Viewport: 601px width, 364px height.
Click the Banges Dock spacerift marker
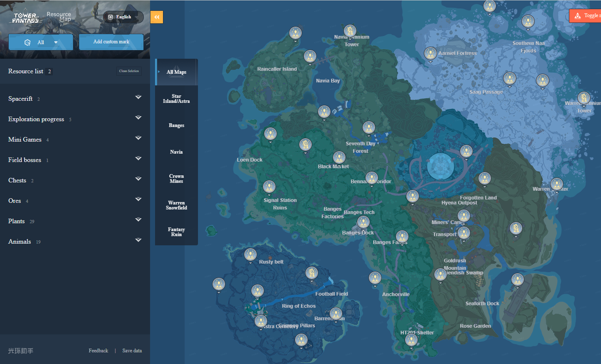[x=363, y=222]
